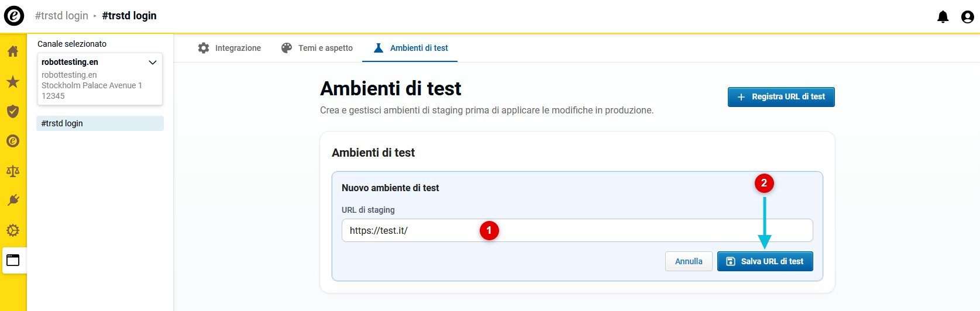Click the Canale selezionato label
The height and width of the screenshot is (311, 980).
[x=72, y=44]
